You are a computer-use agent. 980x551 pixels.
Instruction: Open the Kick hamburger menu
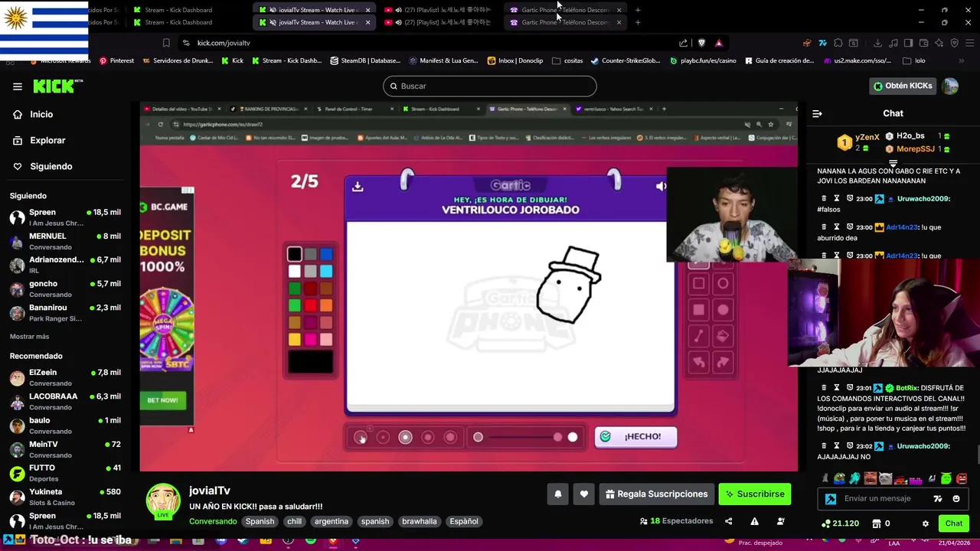point(18,86)
